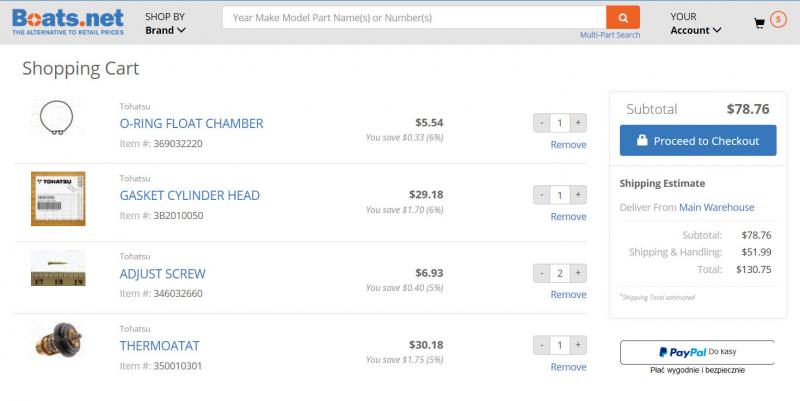Remove the Thermostat from the cart
The image size is (800, 401).
click(568, 367)
